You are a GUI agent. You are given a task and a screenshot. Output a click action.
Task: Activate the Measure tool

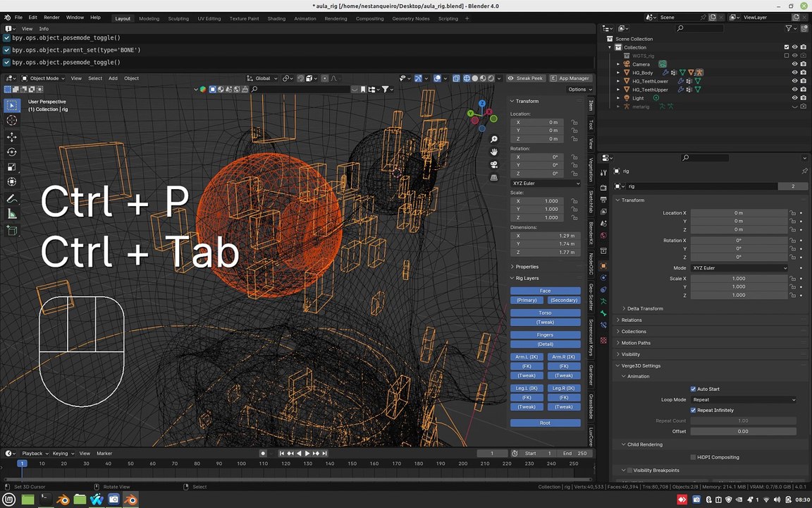12,214
